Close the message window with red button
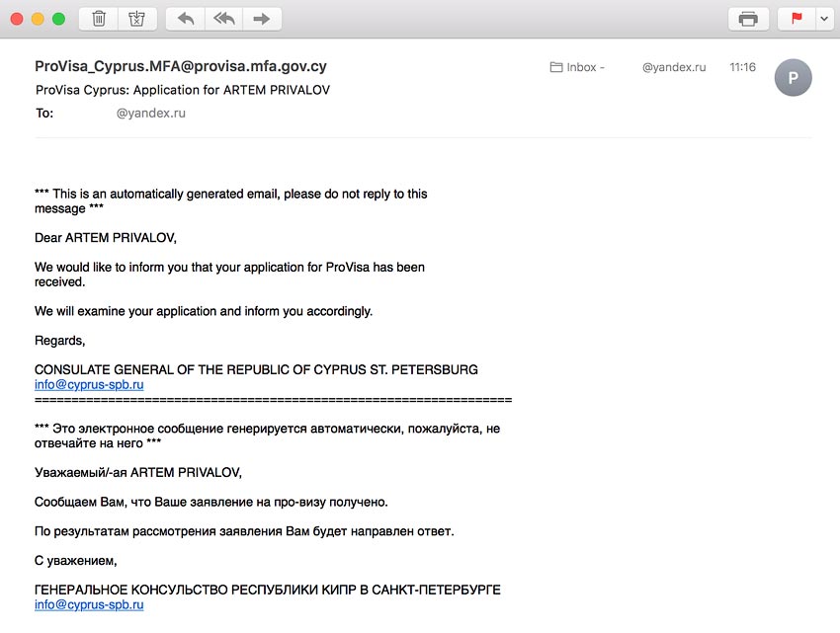The width and height of the screenshot is (840, 633). pos(17,19)
